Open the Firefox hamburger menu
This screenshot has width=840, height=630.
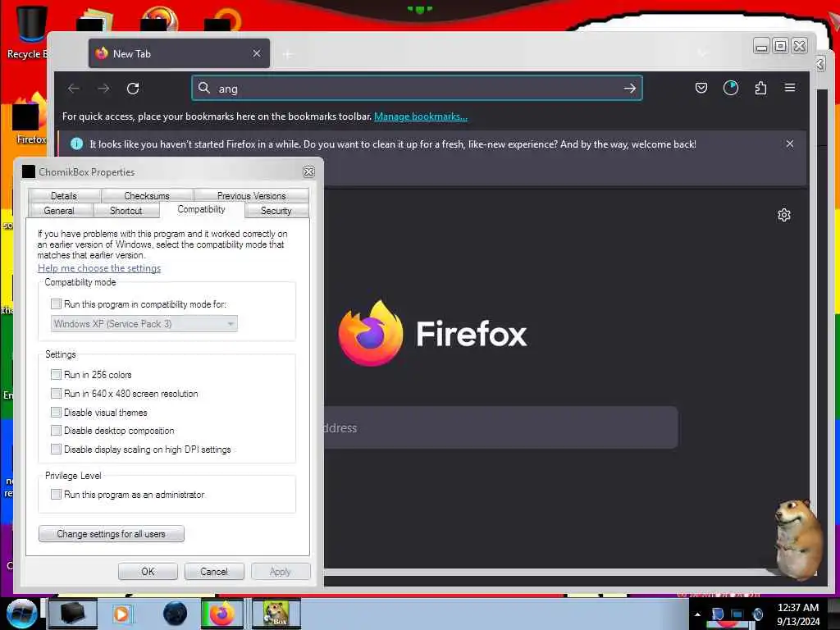click(790, 87)
